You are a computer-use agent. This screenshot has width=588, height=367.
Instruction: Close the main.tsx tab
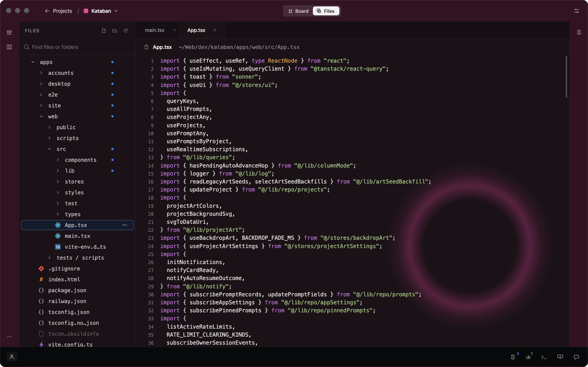174,30
